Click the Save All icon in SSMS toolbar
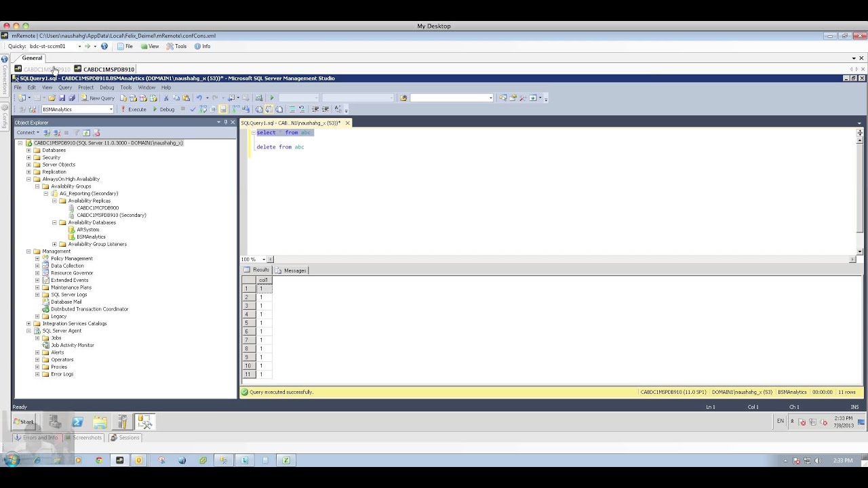Image resolution: width=868 pixels, height=488 pixels. click(x=72, y=98)
